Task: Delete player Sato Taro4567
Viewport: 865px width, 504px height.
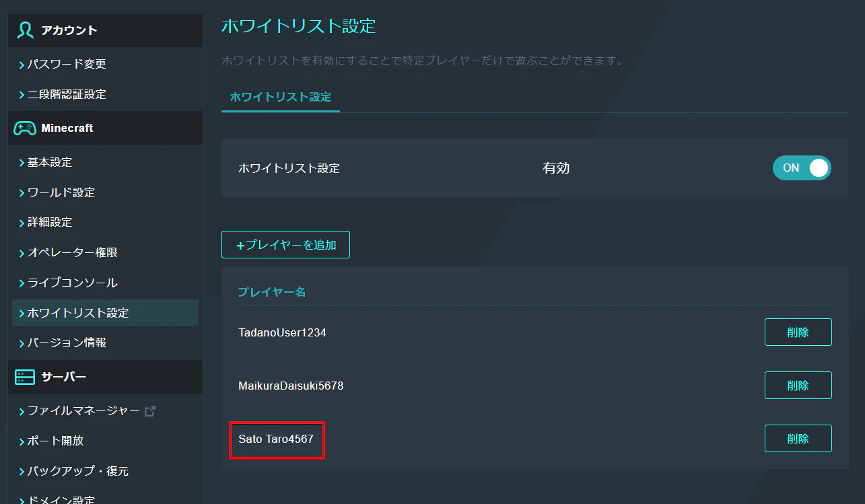Action: click(798, 439)
